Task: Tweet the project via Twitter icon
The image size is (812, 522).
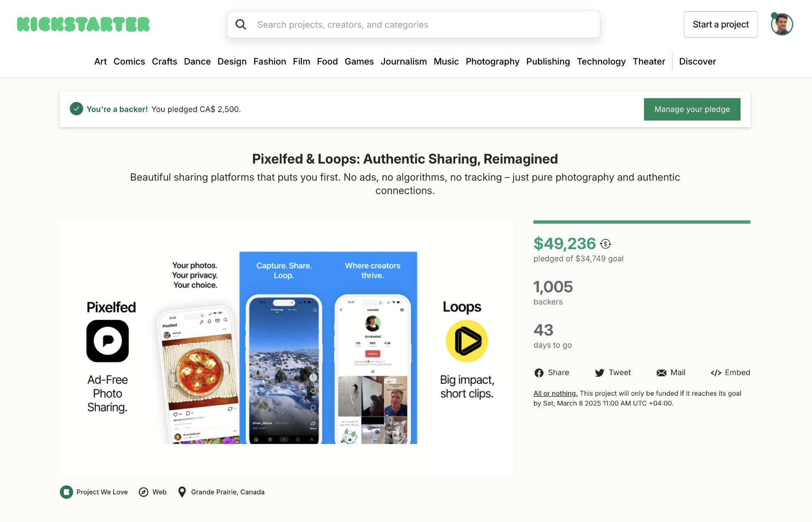Action: pos(599,373)
